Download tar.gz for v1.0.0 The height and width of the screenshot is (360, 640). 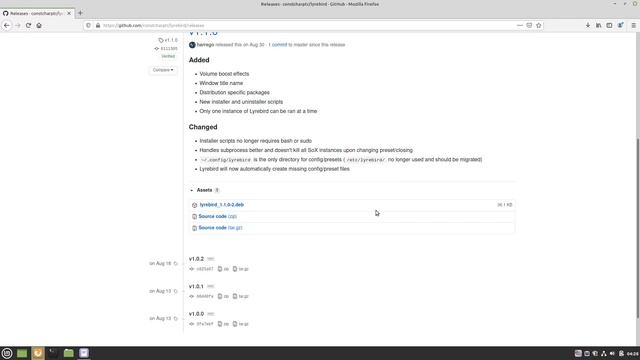(241, 324)
